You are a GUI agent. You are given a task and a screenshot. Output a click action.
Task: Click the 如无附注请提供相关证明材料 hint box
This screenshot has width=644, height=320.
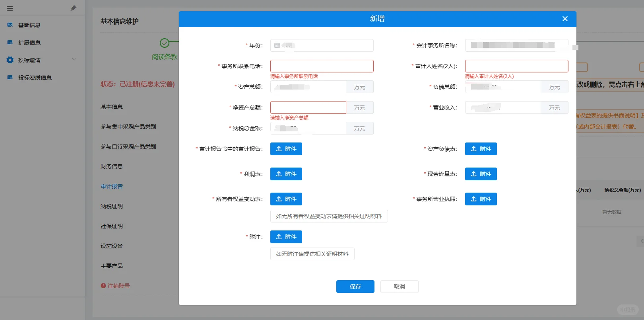(x=312, y=254)
